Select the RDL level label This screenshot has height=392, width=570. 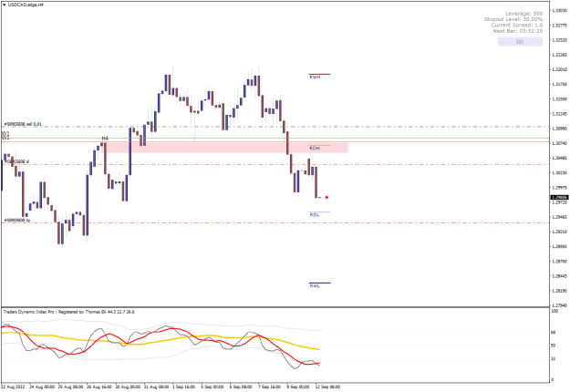click(315, 215)
